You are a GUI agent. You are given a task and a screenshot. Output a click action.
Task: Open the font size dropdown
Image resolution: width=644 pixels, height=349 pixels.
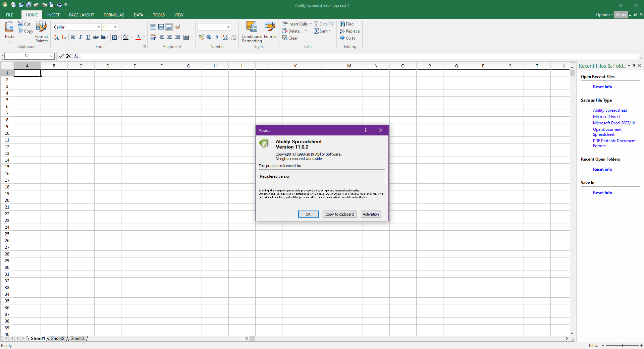[115, 27]
